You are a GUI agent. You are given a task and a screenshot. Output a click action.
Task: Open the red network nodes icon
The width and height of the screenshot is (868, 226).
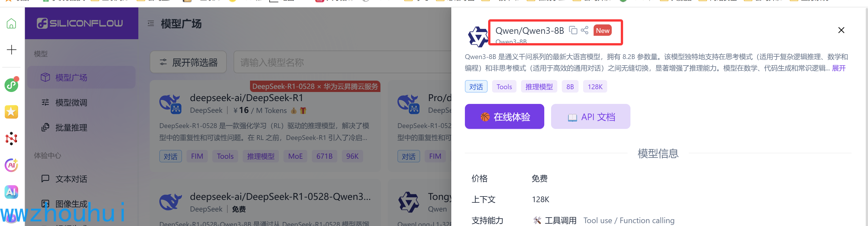pos(11,138)
